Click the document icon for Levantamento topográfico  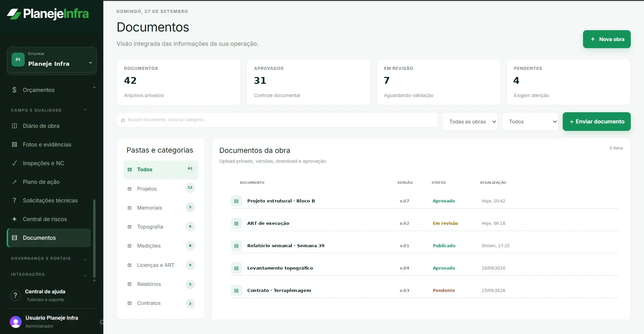point(236,268)
